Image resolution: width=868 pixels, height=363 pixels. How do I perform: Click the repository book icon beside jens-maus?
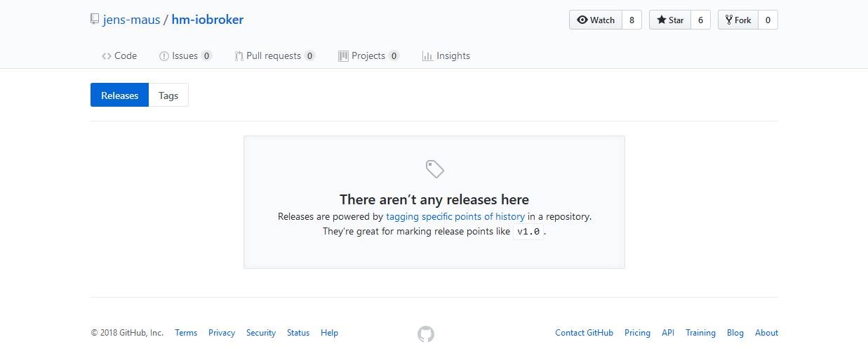coord(95,20)
